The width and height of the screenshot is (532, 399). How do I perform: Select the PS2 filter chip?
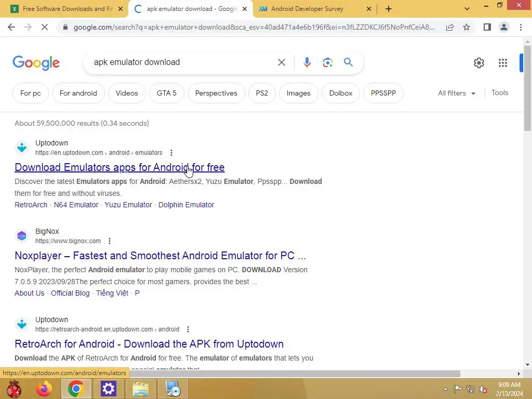(262, 93)
